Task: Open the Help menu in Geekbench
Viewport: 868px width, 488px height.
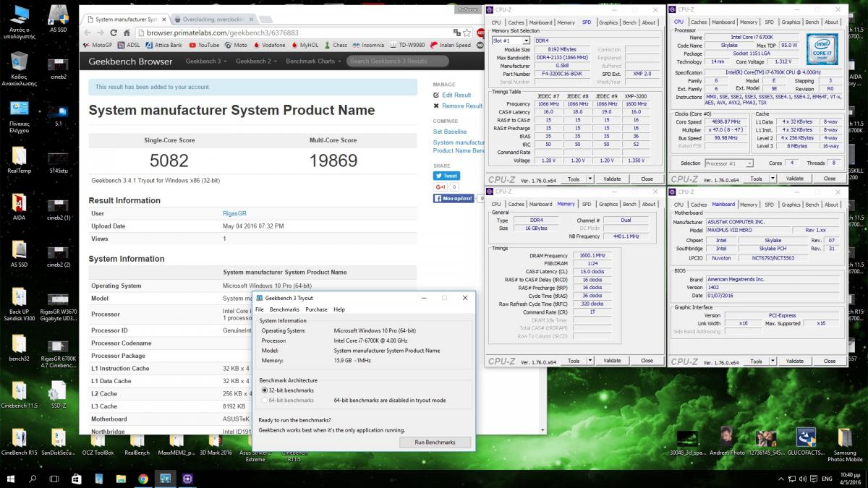Action: point(339,309)
